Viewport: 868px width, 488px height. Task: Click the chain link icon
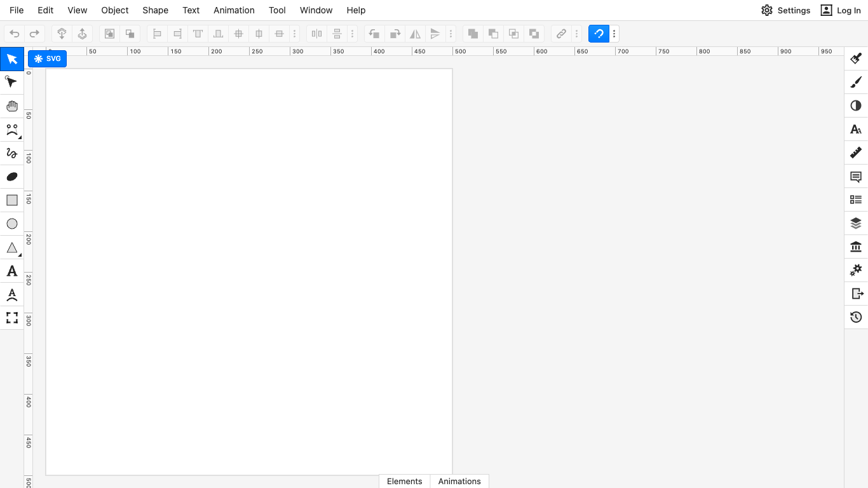(x=561, y=34)
